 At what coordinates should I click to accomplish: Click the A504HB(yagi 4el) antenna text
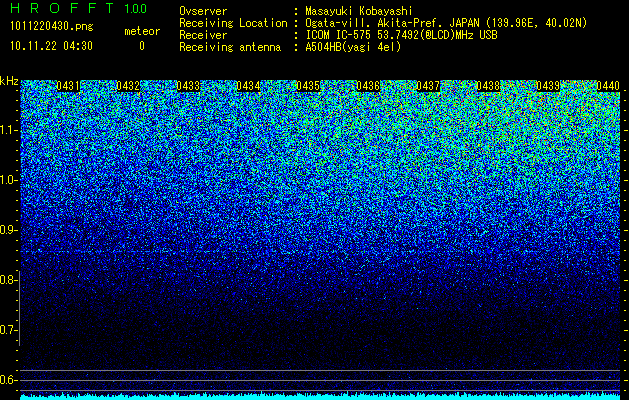[353, 47]
